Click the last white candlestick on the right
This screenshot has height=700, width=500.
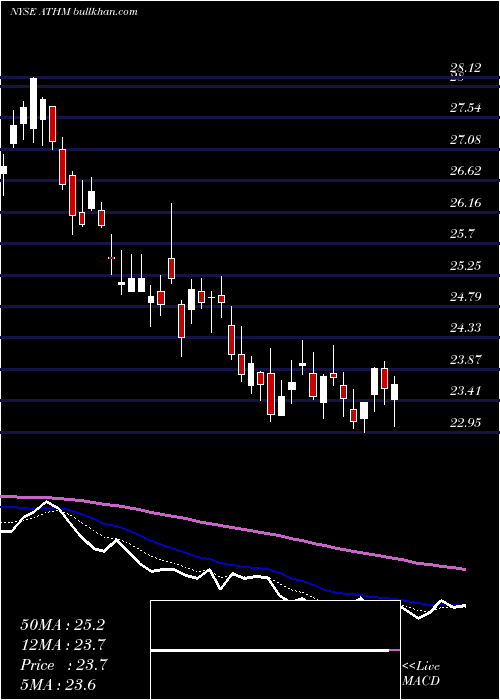(395, 392)
